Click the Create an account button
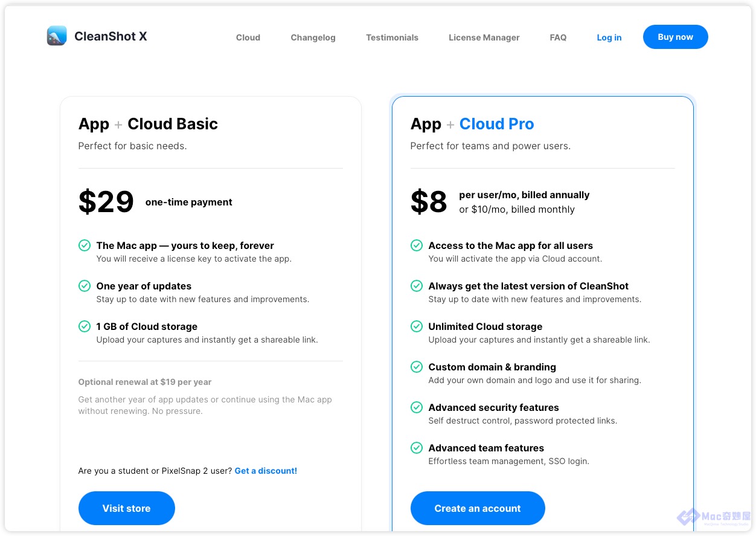 477,508
